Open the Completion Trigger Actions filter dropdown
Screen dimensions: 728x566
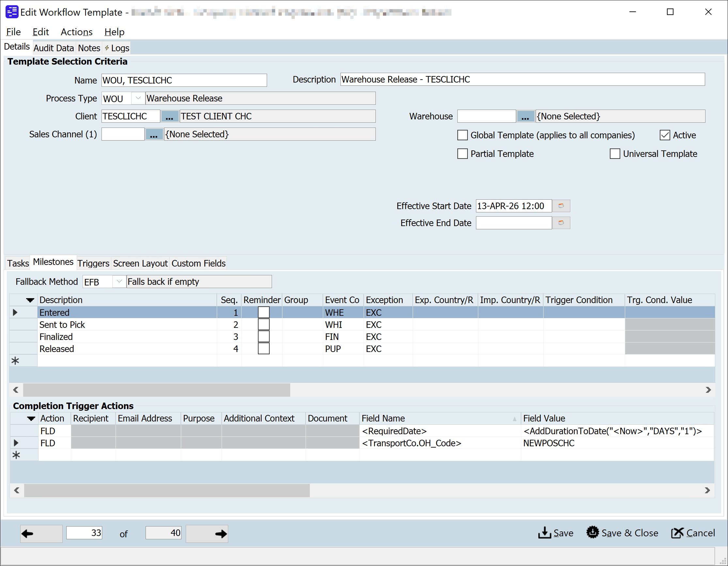point(31,419)
